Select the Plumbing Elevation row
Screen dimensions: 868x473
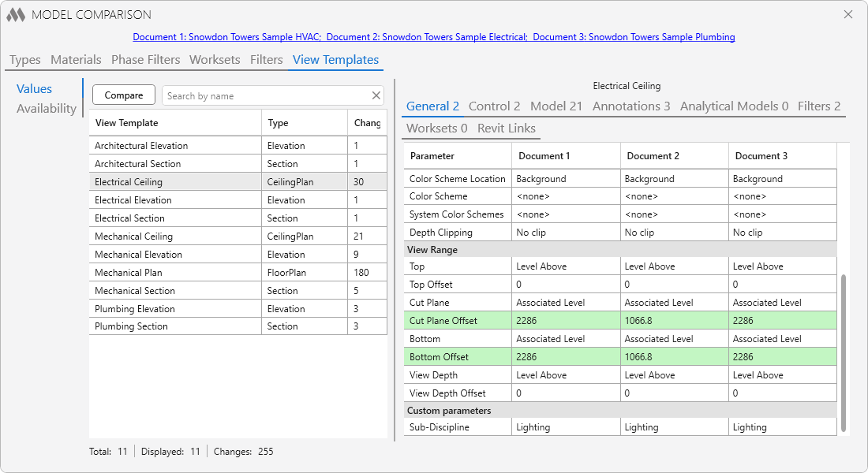tap(238, 309)
